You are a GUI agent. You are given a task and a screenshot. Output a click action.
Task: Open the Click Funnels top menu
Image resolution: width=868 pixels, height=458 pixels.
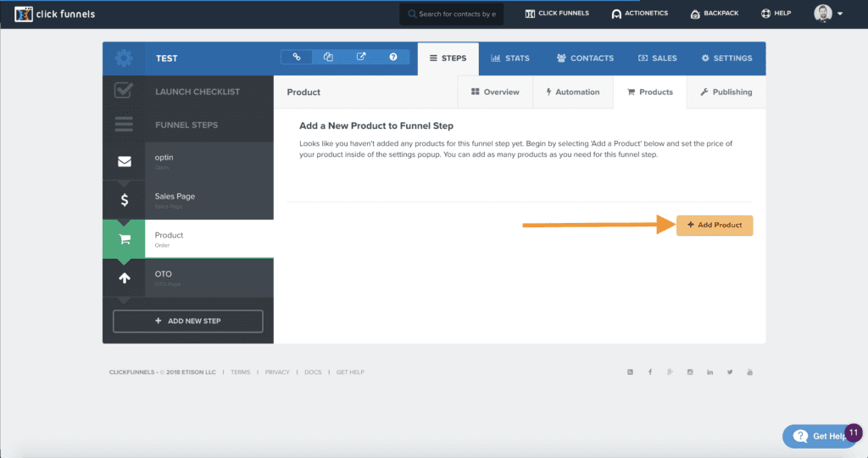click(x=557, y=14)
